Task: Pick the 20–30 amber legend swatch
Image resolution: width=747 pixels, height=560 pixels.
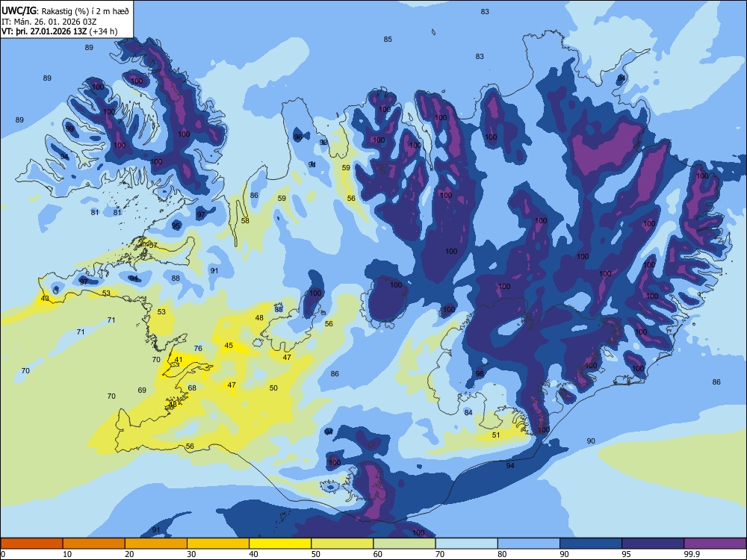Action: pyautogui.click(x=156, y=544)
